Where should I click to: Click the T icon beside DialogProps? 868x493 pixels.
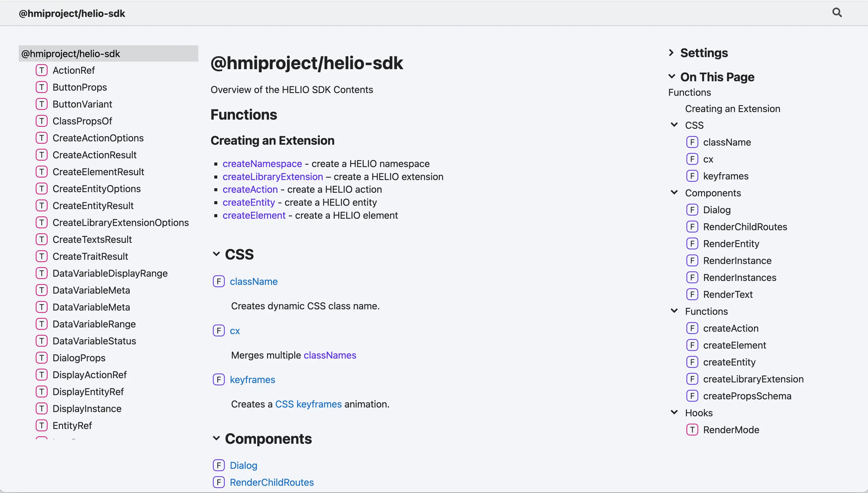click(41, 358)
